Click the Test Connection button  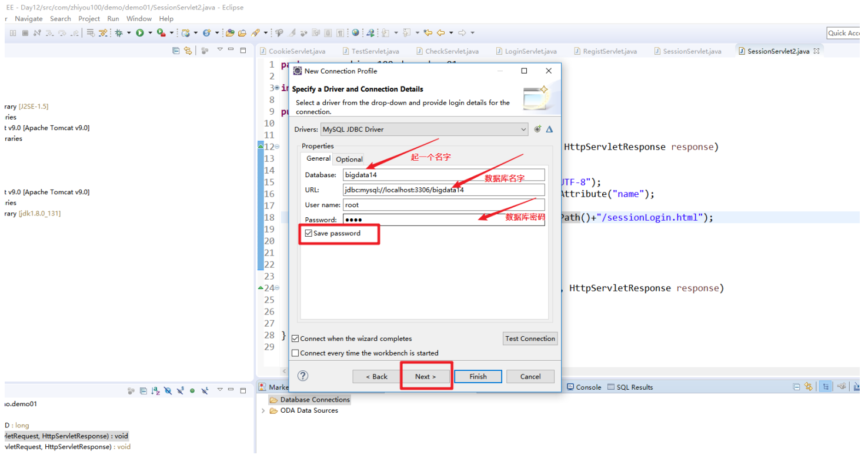point(530,338)
